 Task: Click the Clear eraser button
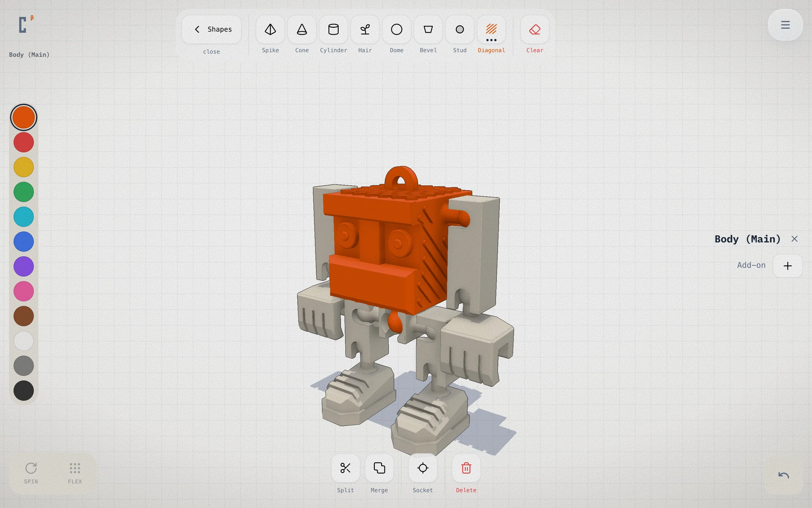(x=535, y=30)
